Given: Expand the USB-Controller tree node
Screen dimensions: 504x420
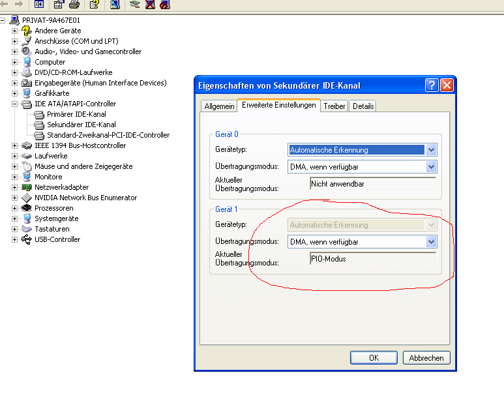Looking at the screenshot, I should tap(15, 239).
